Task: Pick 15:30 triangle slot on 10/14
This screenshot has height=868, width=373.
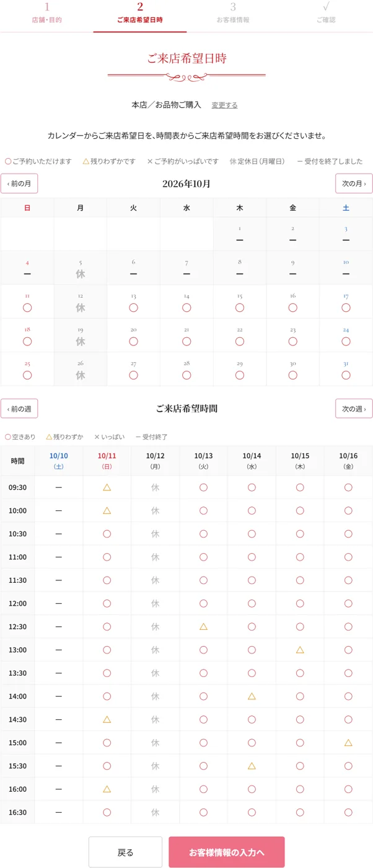Action: (252, 766)
